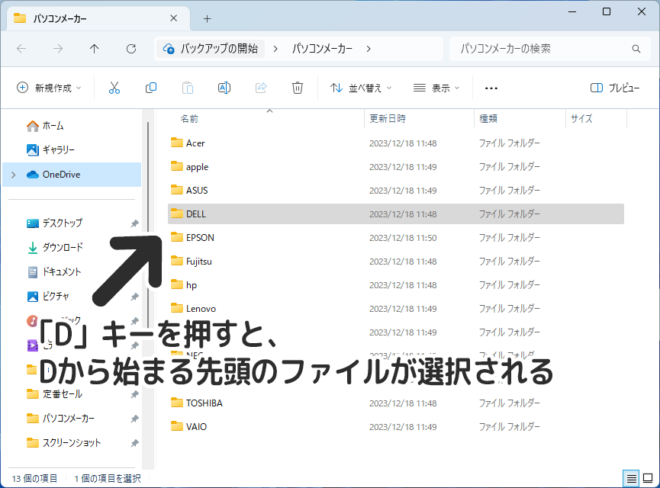Image resolution: width=660 pixels, height=488 pixels.
Task: Open 定番セール folder in quick access
Action: [x=54, y=394]
